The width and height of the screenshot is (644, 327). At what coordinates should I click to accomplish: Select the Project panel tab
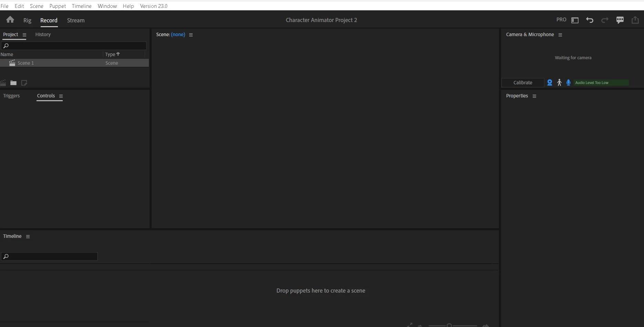click(x=10, y=34)
